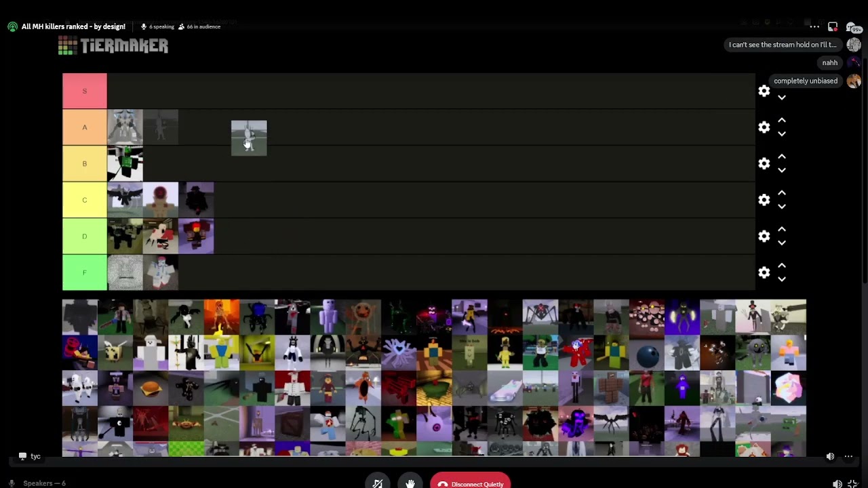This screenshot has height=488, width=868.
Task: Move F tier row up with arrow
Action: (x=782, y=266)
